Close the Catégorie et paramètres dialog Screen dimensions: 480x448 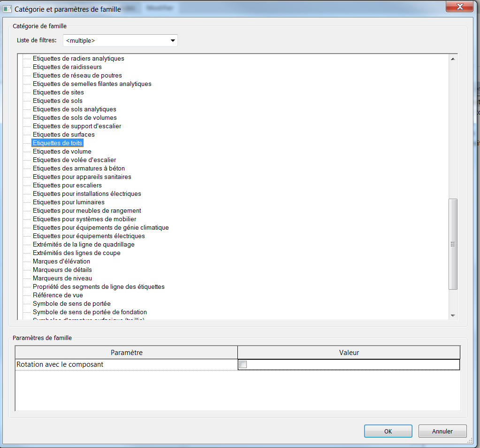[458, 7]
